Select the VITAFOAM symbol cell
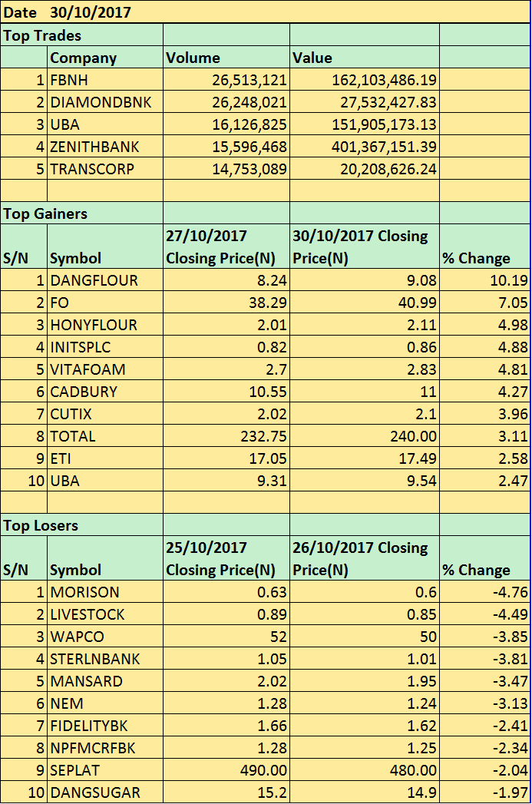Screen dimensions: 532x804 pos(105,369)
